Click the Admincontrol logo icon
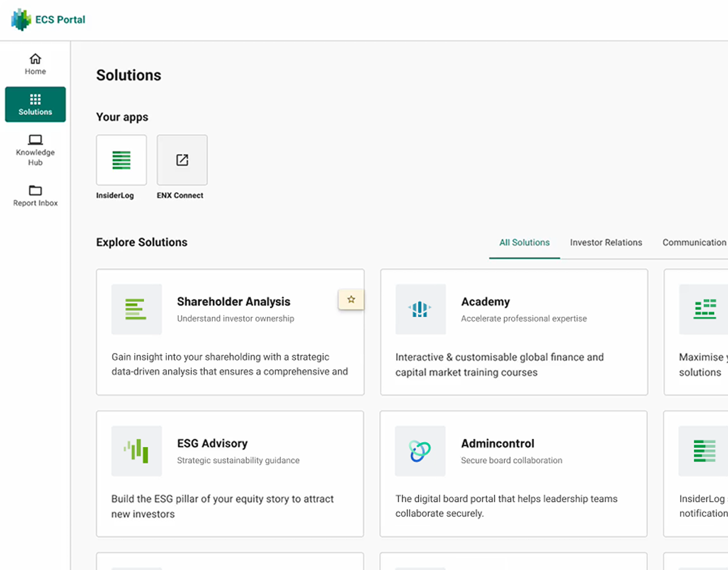This screenshot has height=570, width=728. point(420,451)
